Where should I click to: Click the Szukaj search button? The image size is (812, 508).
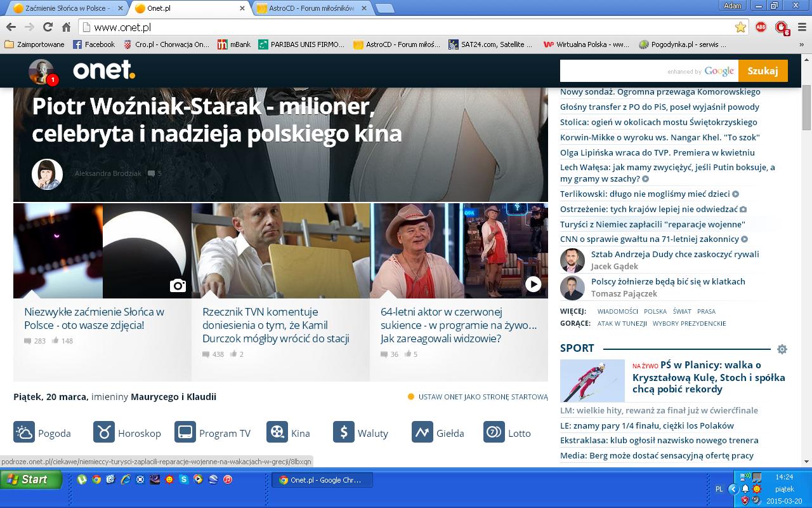pos(763,70)
